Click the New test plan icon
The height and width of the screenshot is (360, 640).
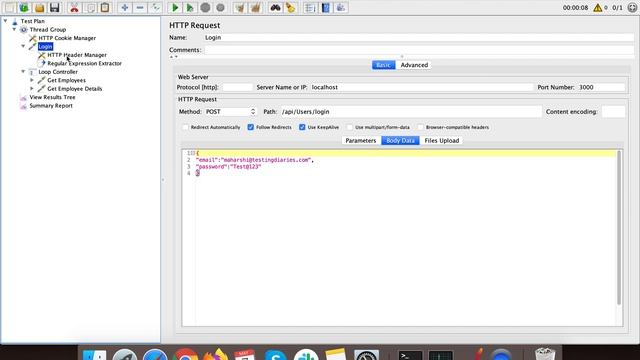click(9, 7)
